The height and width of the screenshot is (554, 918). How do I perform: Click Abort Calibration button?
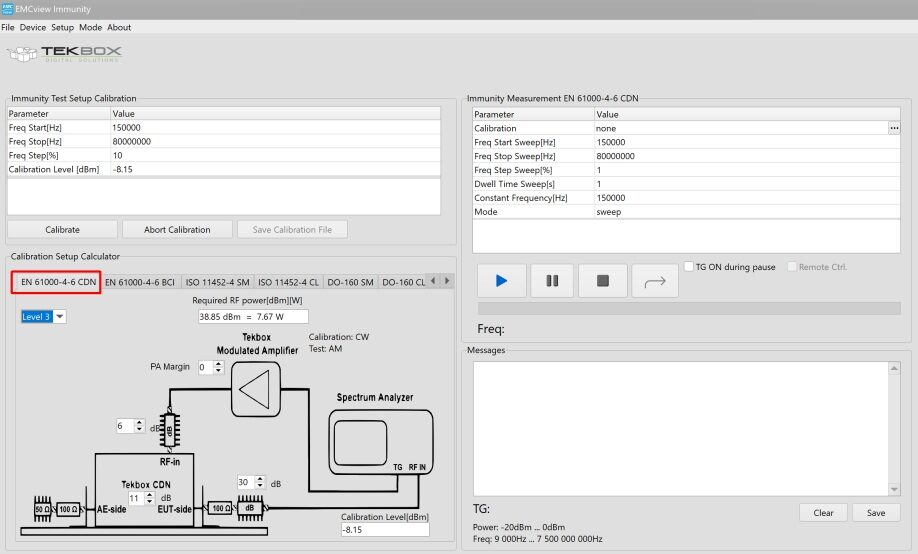[177, 230]
